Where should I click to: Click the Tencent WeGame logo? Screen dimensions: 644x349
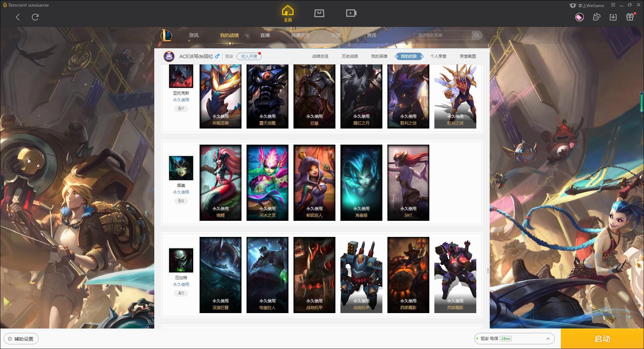click(26, 5)
